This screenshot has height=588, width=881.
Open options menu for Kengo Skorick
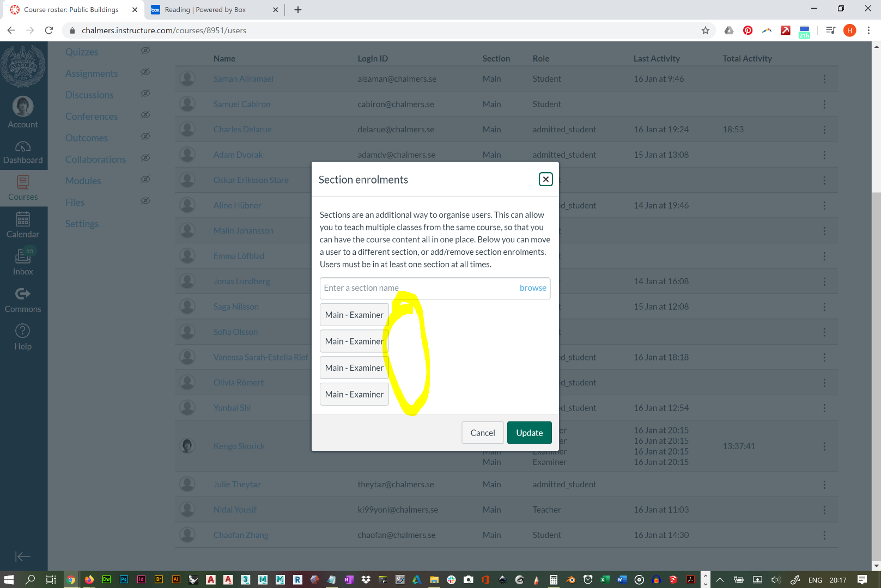click(824, 446)
